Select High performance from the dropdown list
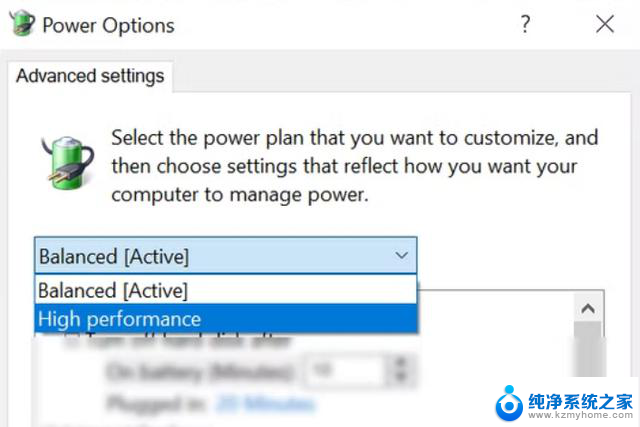640x427 pixels. (x=226, y=319)
